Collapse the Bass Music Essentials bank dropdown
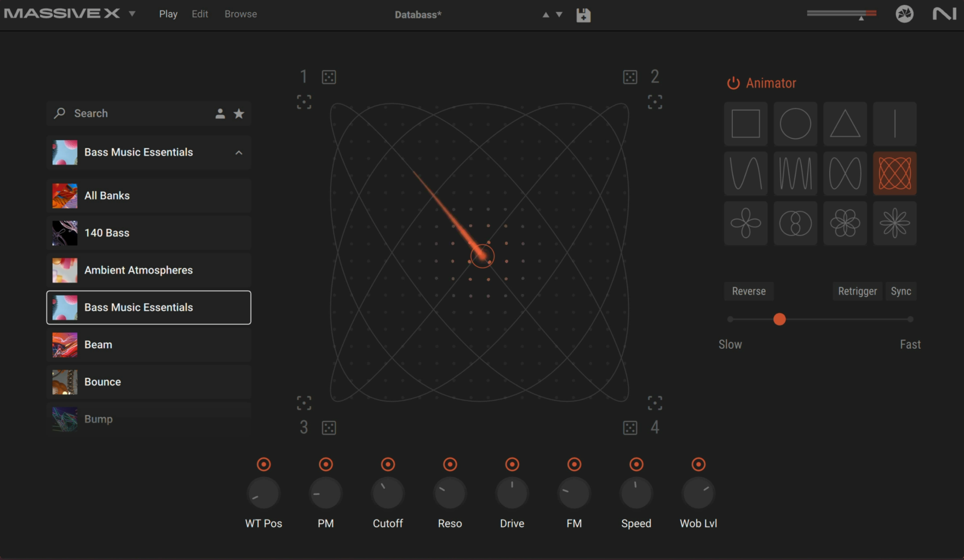 click(x=239, y=153)
